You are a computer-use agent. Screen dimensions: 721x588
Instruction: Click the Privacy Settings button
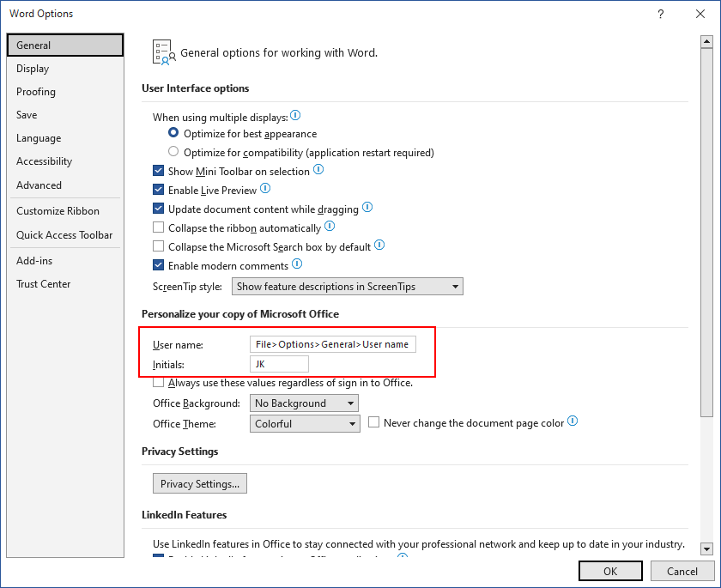pyautogui.click(x=199, y=483)
